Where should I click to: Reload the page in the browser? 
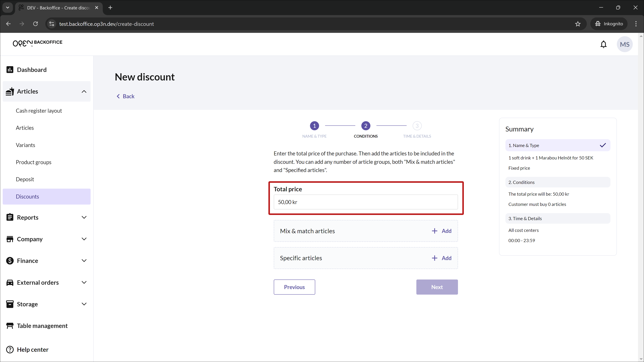click(36, 24)
